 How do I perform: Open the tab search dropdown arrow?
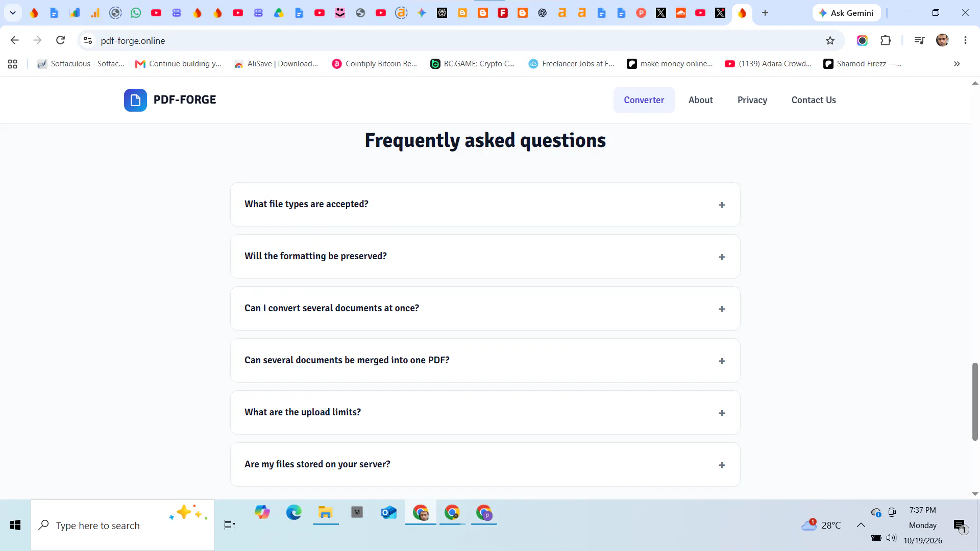(x=13, y=13)
